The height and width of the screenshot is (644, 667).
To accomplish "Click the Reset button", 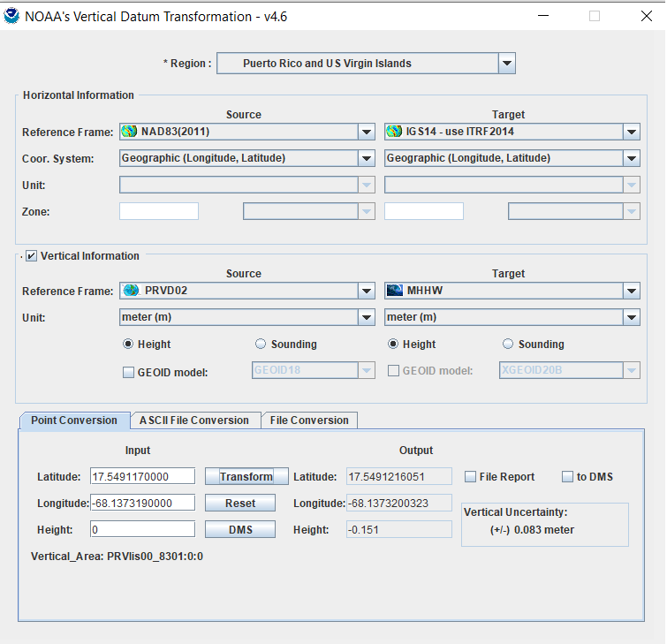I will [x=240, y=503].
